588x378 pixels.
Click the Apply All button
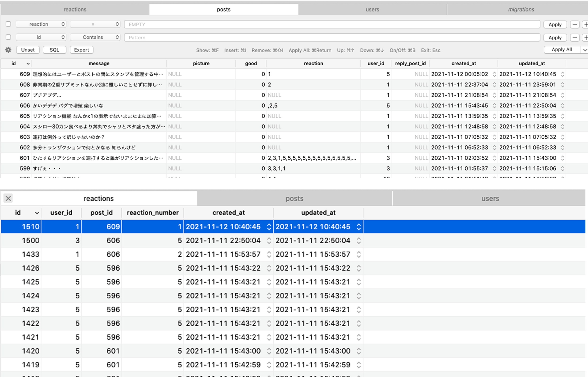pyautogui.click(x=562, y=50)
